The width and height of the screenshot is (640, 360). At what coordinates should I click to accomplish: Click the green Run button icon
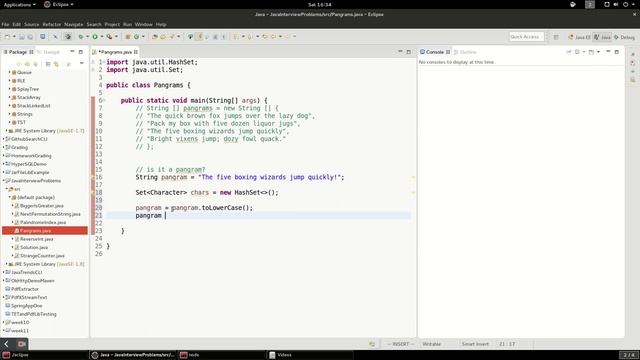pos(95,37)
